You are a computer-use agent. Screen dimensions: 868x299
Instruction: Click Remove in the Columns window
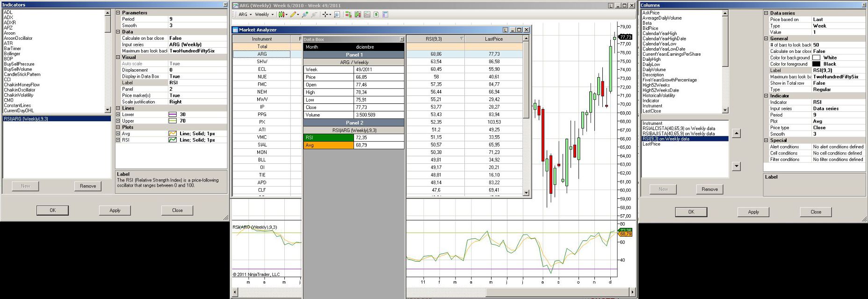709,190
